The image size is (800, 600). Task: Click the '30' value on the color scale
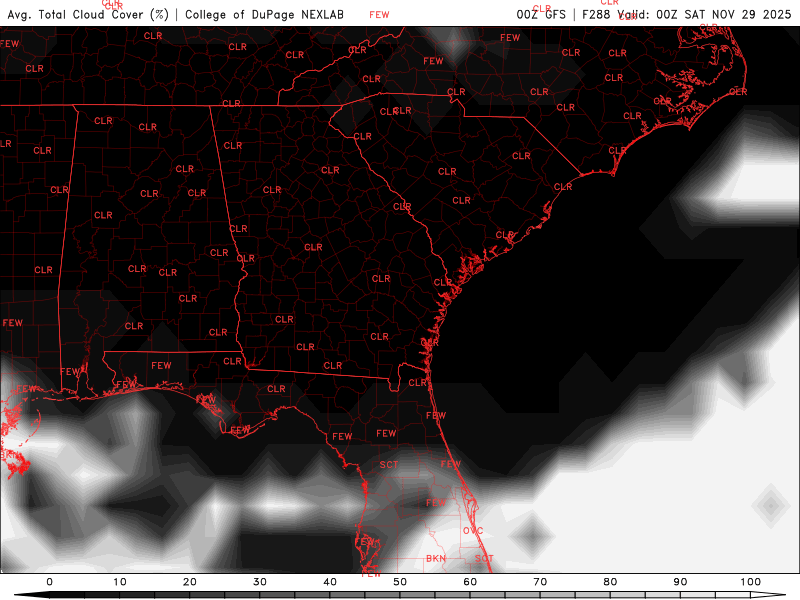[x=260, y=582]
